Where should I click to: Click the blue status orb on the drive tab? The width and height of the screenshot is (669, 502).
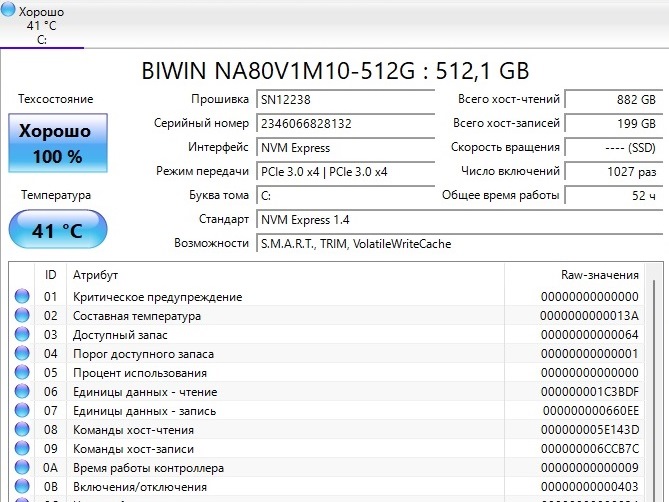coord(8,9)
